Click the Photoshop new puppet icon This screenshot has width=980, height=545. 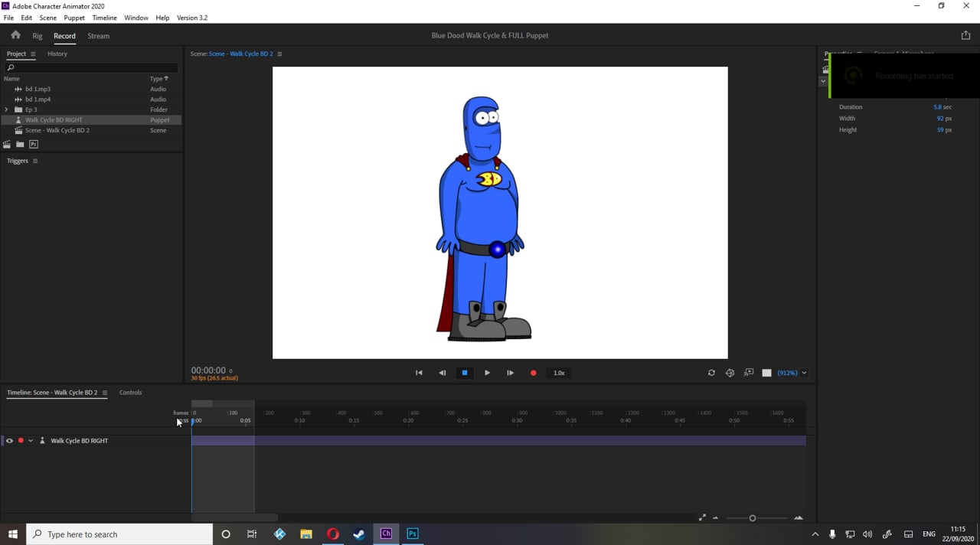click(x=34, y=145)
